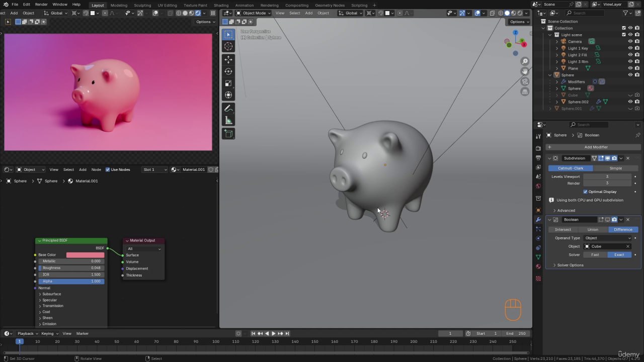
Task: Select the Annotate tool
Action: tap(228, 109)
